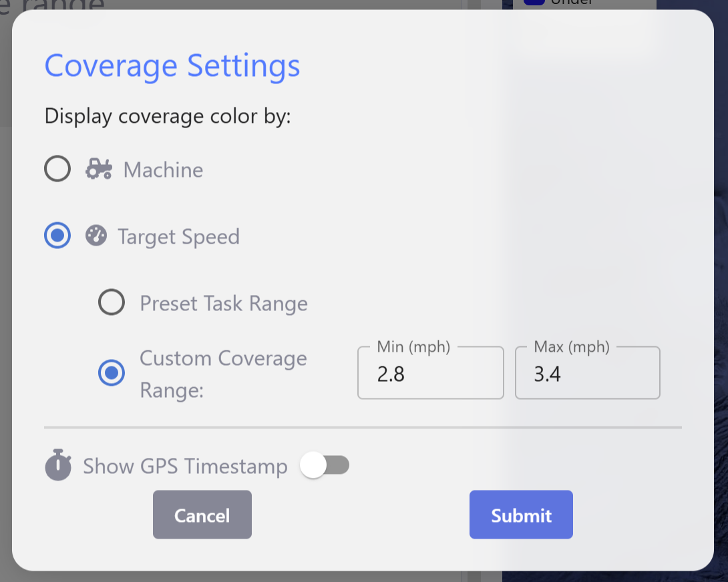Click the Coverage Settings dialog title
The height and width of the screenshot is (582, 728).
[x=172, y=65]
